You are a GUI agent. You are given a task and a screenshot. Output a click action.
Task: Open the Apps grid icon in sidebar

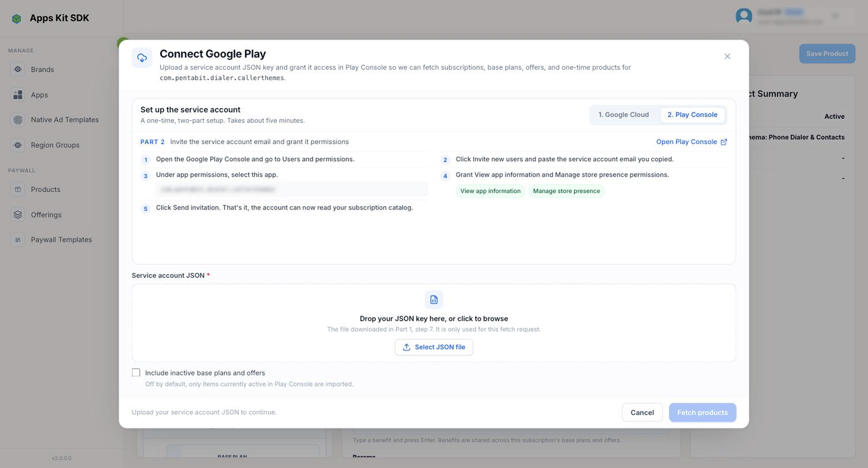[x=18, y=94]
